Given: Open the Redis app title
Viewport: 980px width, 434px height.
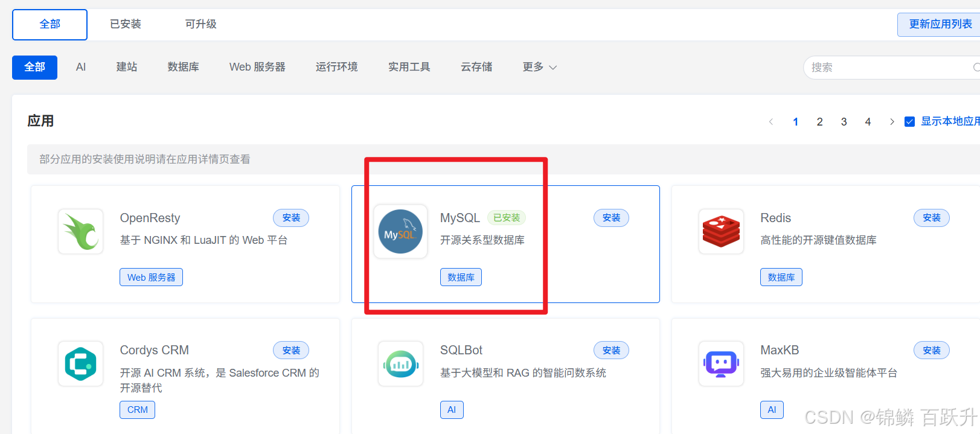Looking at the screenshot, I should (776, 218).
